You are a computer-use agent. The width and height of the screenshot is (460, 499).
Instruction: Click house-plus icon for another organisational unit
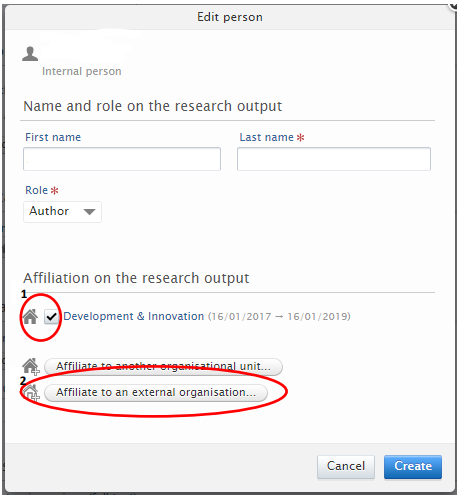[x=31, y=367]
